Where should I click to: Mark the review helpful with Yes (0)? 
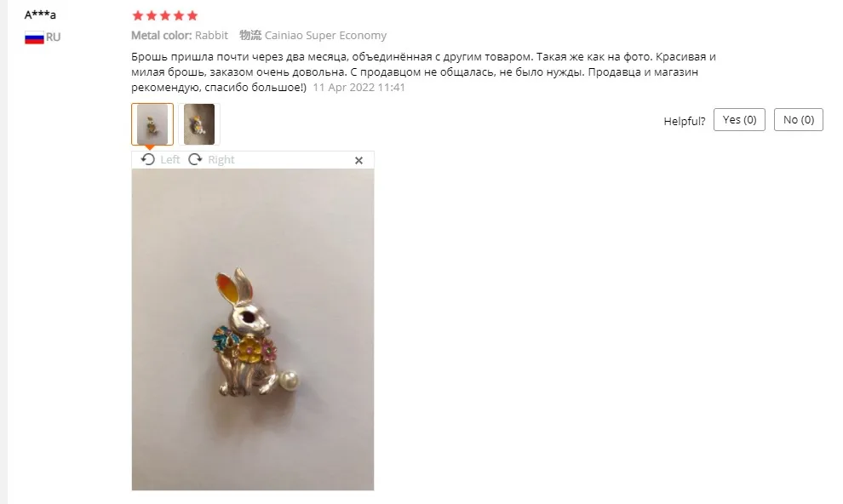739,120
